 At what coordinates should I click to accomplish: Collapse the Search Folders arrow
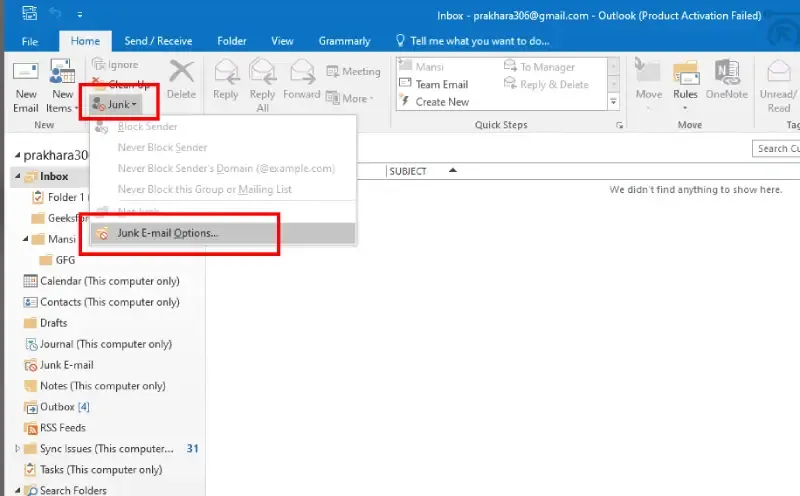tap(17, 490)
